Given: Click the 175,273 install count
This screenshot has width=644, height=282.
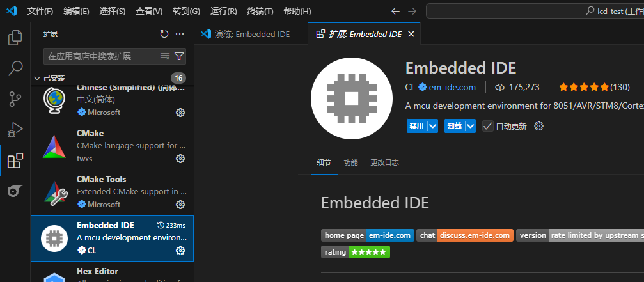Looking at the screenshot, I should click(x=517, y=87).
